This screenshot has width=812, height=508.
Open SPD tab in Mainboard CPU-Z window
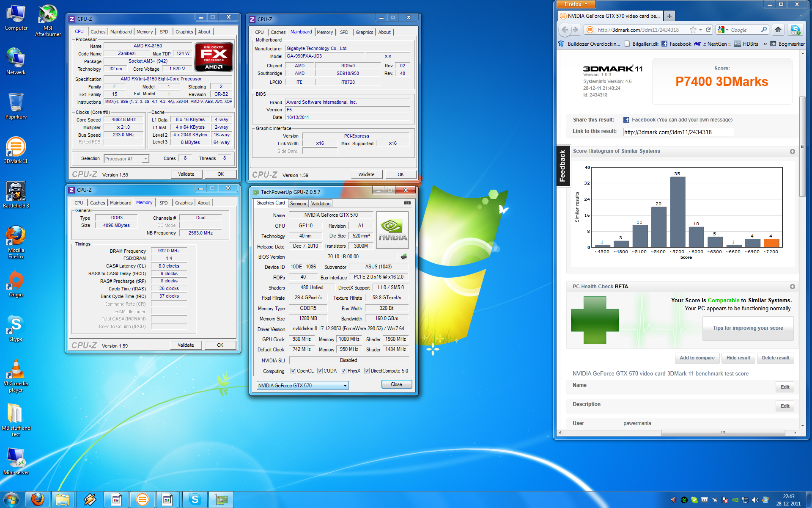[x=344, y=32]
